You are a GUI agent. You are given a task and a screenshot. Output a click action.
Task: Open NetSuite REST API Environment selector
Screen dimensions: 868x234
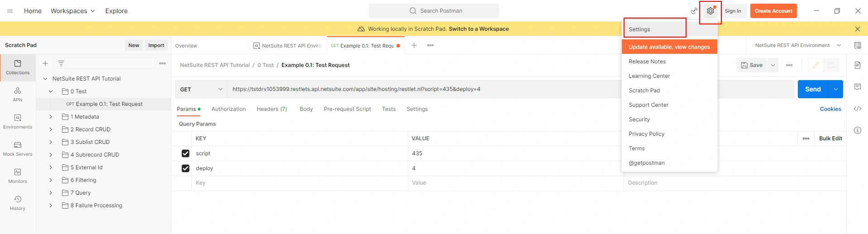tap(798, 45)
